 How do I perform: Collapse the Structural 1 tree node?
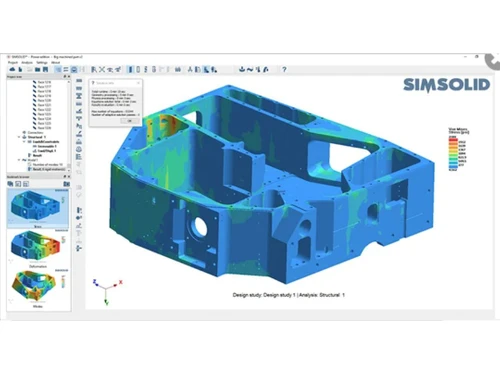point(19,137)
